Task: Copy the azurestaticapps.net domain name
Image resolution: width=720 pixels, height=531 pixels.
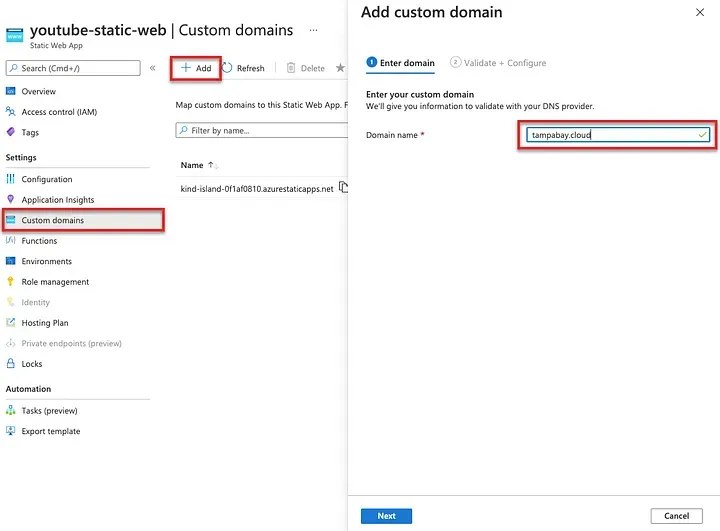Action: click(343, 187)
